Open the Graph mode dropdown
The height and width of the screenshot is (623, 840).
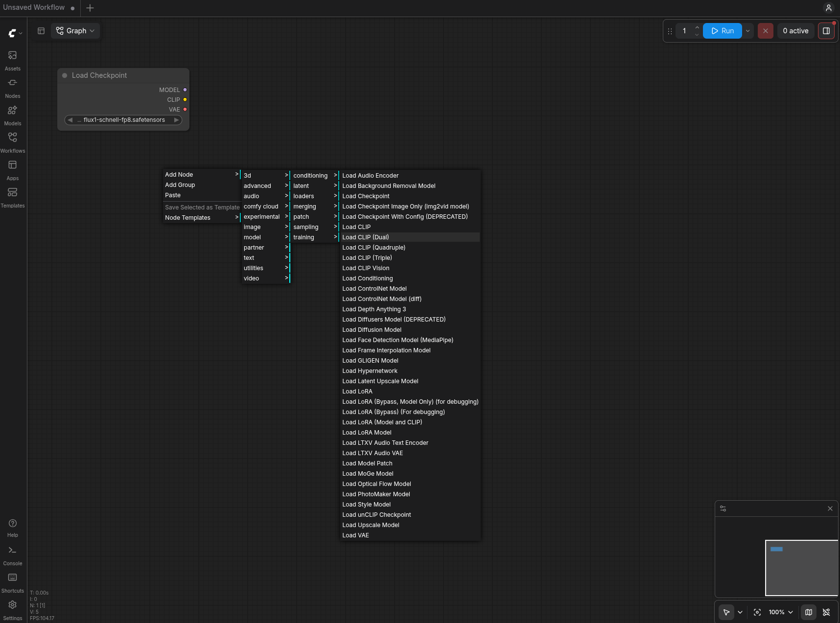(75, 31)
